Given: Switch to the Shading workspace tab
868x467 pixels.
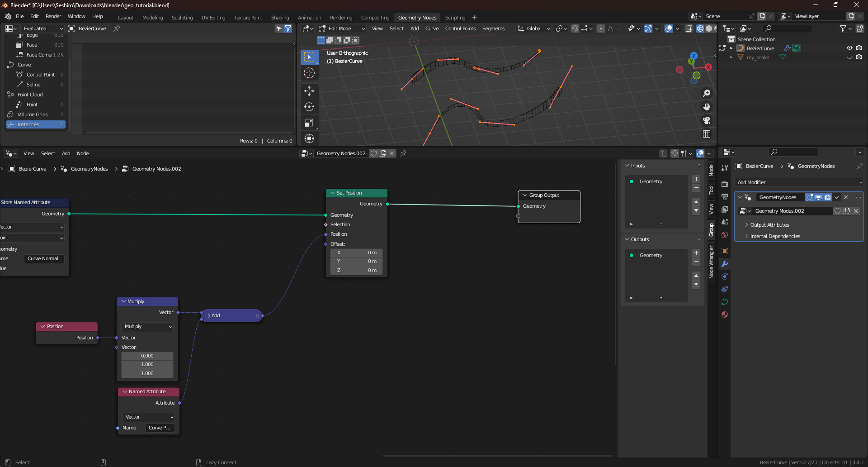Looking at the screenshot, I should [x=280, y=18].
